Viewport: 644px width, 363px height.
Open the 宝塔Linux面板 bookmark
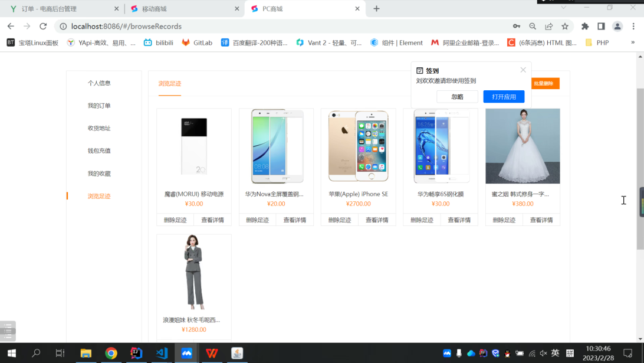pos(33,42)
